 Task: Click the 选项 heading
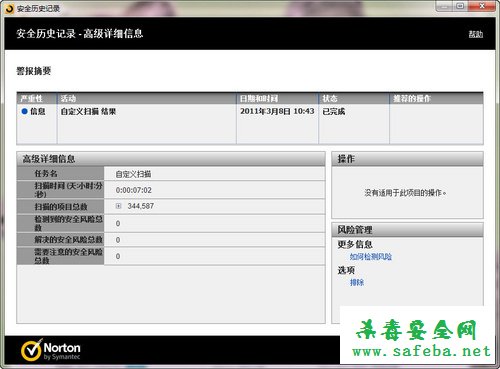346,270
